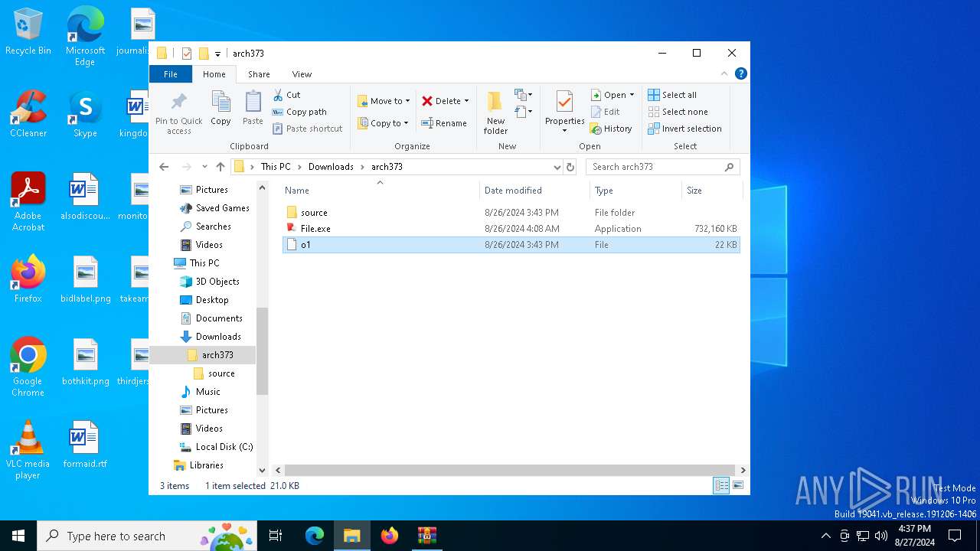Image resolution: width=980 pixels, height=551 pixels.
Task: Open the Copy to dropdown
Action: [383, 123]
